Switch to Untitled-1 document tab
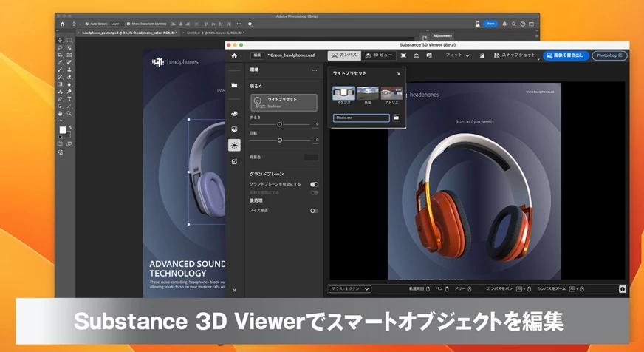This screenshot has width=644, height=352. click(216, 33)
